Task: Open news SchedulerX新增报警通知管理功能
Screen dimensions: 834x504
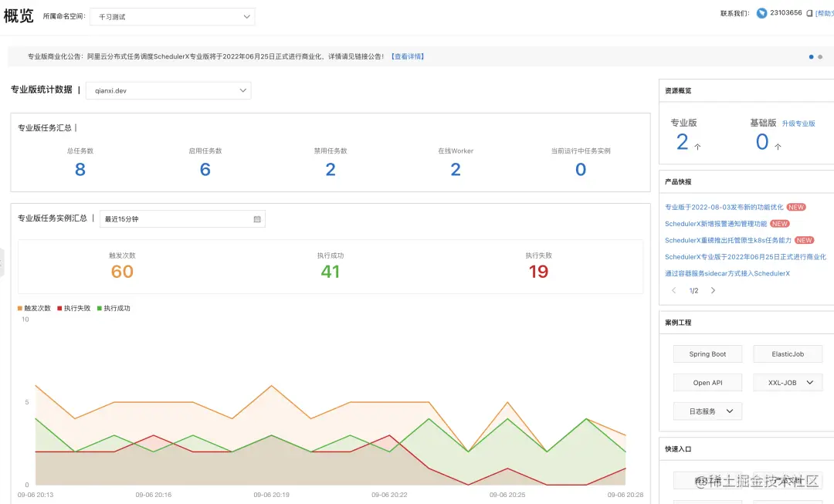Action: [716, 224]
